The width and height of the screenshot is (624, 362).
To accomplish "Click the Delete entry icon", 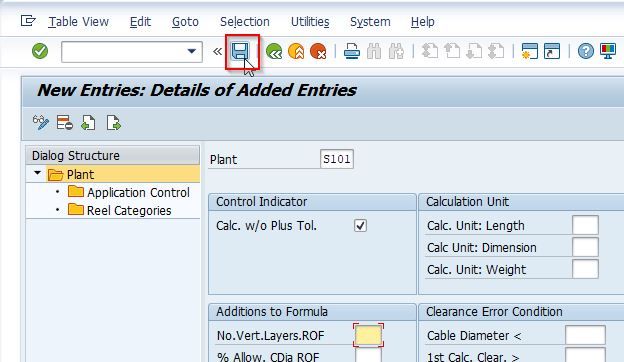I will click(64, 123).
